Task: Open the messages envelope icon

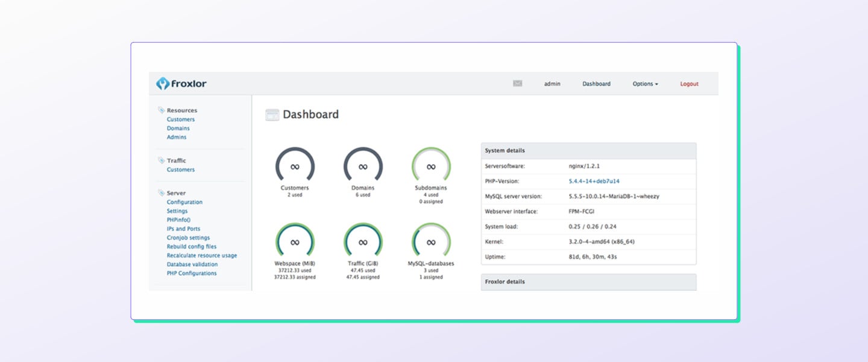Action: [x=517, y=84]
